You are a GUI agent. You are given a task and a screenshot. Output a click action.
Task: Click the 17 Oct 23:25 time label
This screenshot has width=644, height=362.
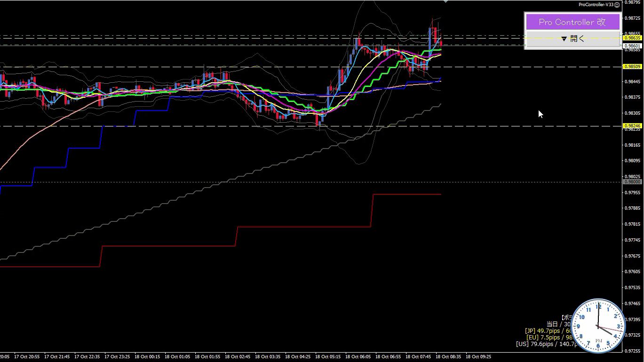(x=117, y=357)
